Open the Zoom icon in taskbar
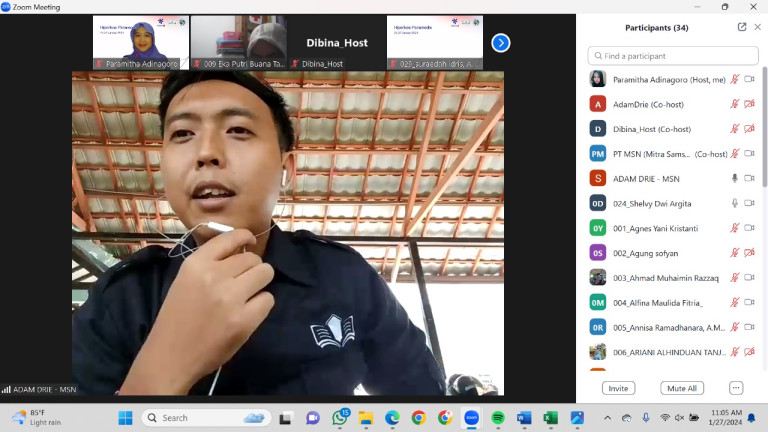The height and width of the screenshot is (432, 768). coord(471,417)
